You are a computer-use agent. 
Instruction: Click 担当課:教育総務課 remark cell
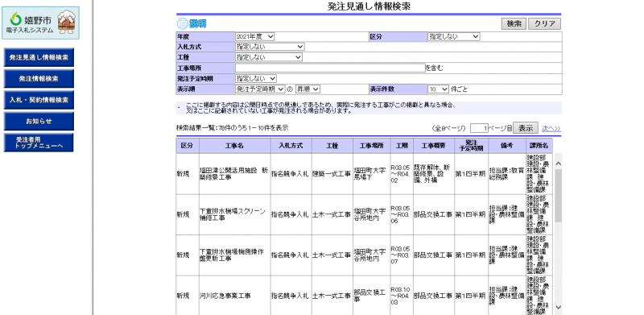pyautogui.click(x=507, y=174)
